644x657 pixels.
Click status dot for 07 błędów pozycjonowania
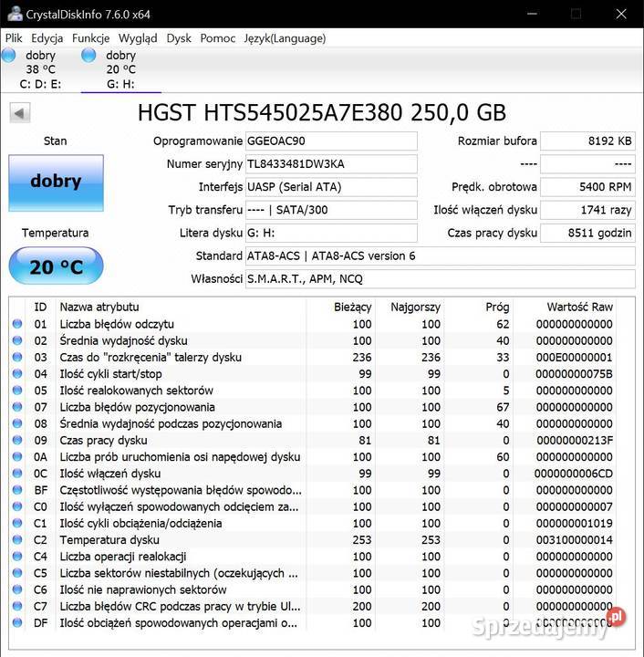point(17,407)
